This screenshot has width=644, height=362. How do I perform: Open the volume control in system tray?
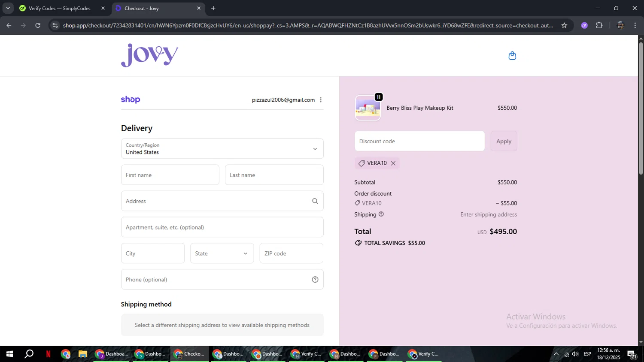(575, 354)
